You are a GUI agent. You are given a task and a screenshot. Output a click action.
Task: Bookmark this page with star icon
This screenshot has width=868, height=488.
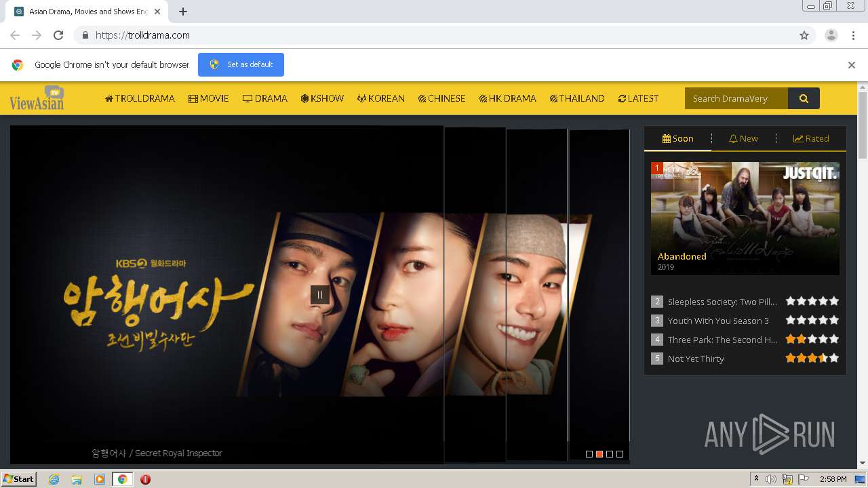coord(804,35)
